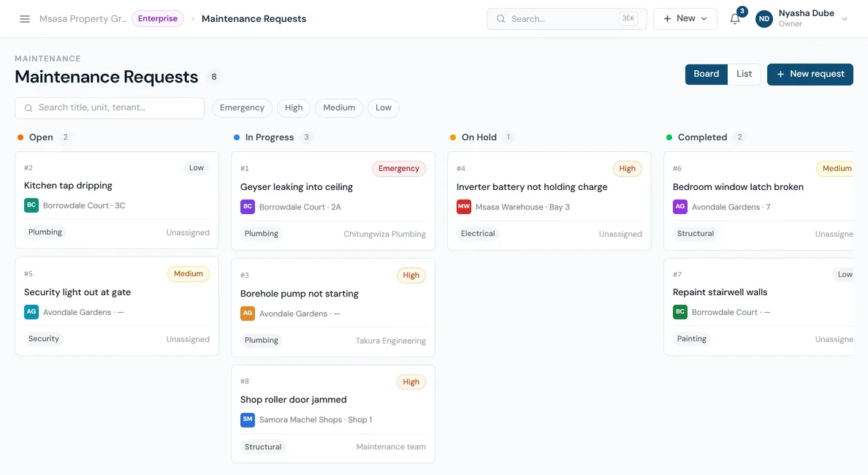Click the BC icon on Kitchen tap dripping
Viewport: 868px width, 475px height.
click(x=31, y=205)
